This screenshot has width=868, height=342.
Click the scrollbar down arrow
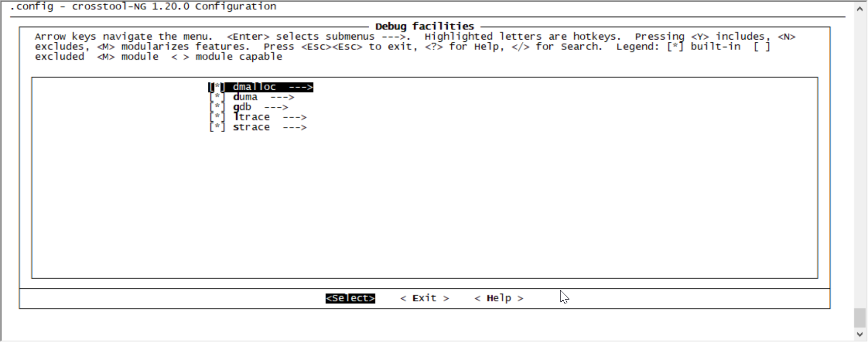(x=860, y=334)
